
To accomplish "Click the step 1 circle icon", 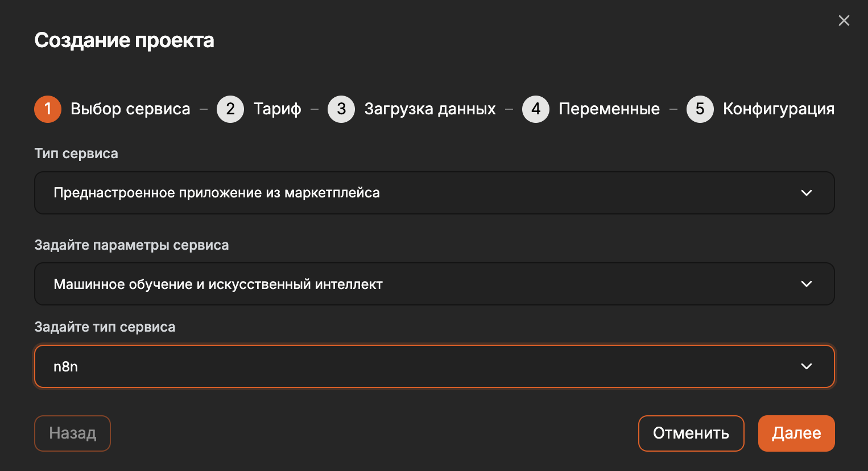I will (48, 109).
